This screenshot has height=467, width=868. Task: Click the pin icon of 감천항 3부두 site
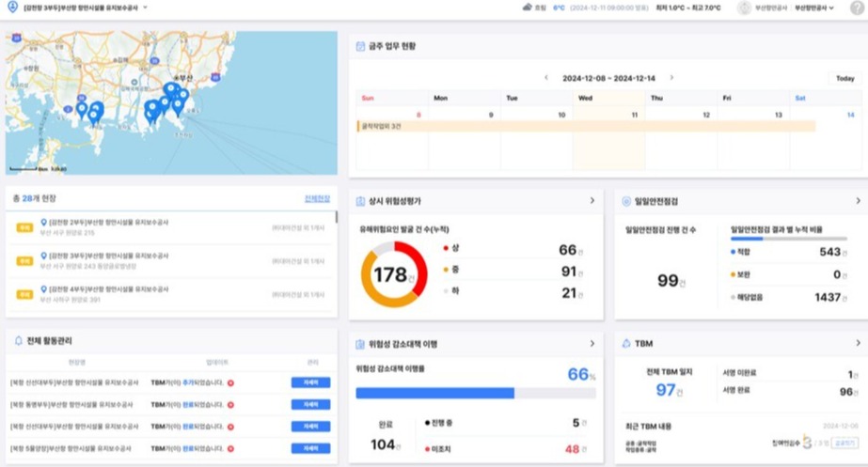point(44,256)
